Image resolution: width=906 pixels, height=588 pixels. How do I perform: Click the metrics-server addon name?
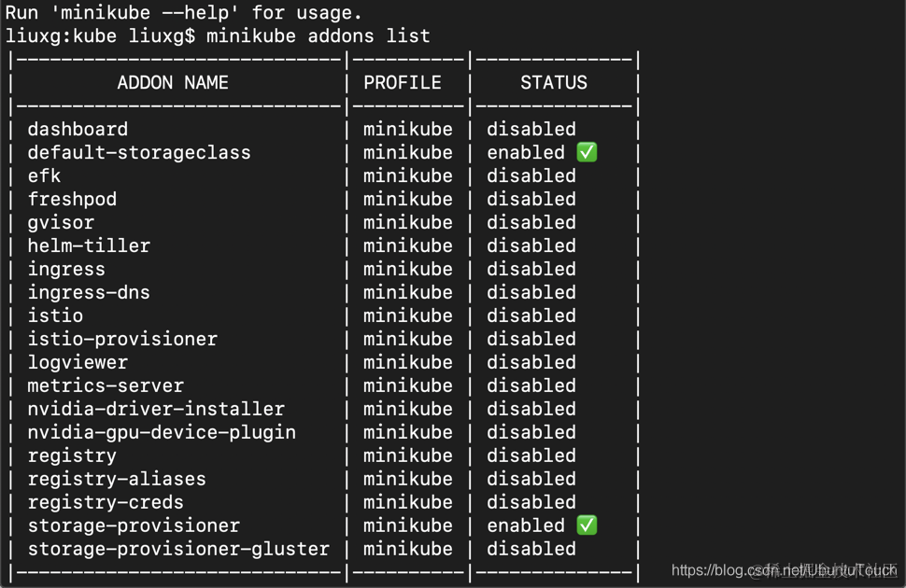106,385
